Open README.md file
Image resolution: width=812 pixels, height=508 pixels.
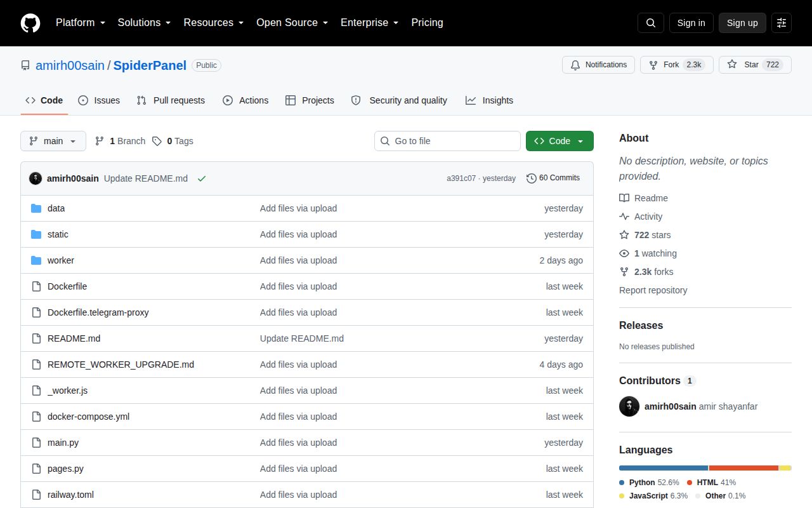click(74, 338)
